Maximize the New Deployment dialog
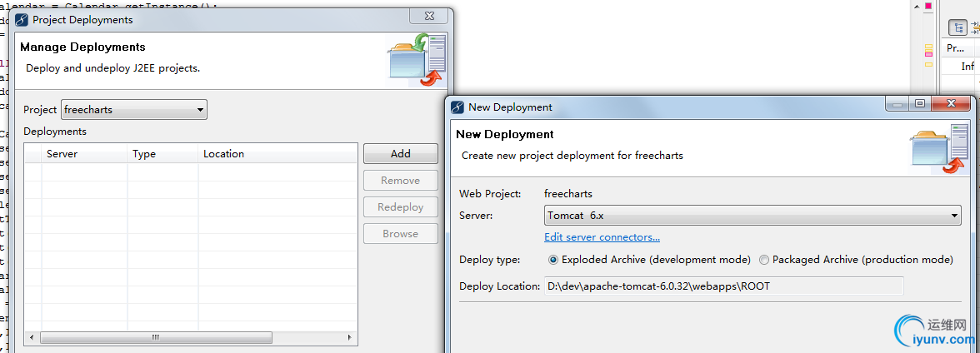 click(x=919, y=104)
